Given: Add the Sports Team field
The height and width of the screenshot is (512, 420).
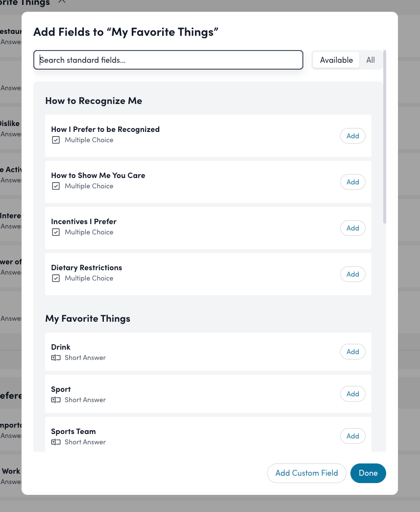Looking at the screenshot, I should pyautogui.click(x=353, y=436).
